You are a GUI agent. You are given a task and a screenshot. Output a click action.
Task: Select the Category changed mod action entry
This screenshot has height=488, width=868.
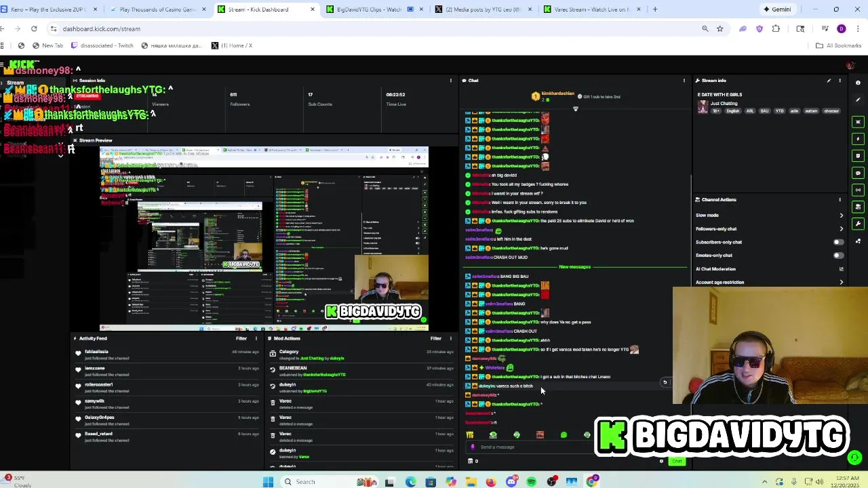[361, 355]
